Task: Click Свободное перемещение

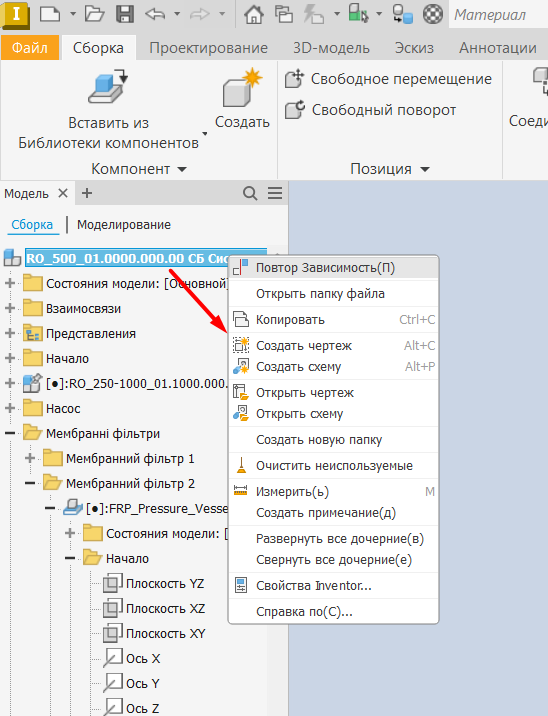Action: (388, 79)
